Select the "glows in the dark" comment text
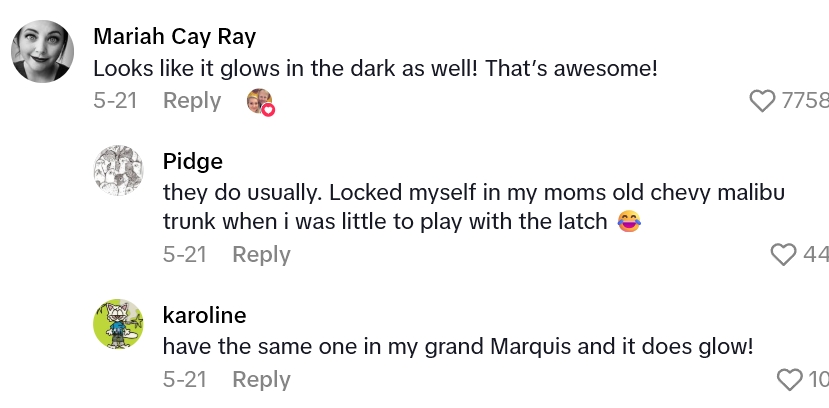Viewport: 829px width, 408px height. point(375,69)
